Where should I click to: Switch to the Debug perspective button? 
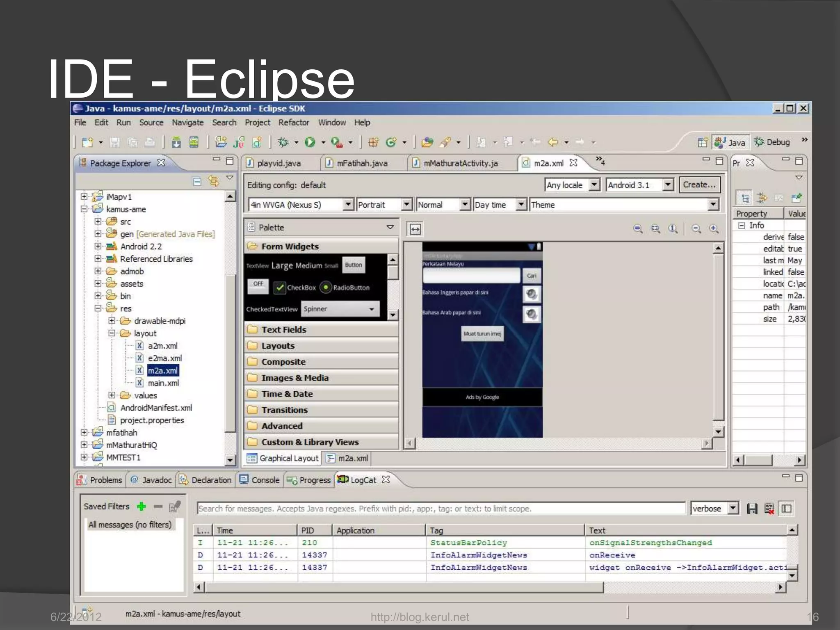[772, 142]
